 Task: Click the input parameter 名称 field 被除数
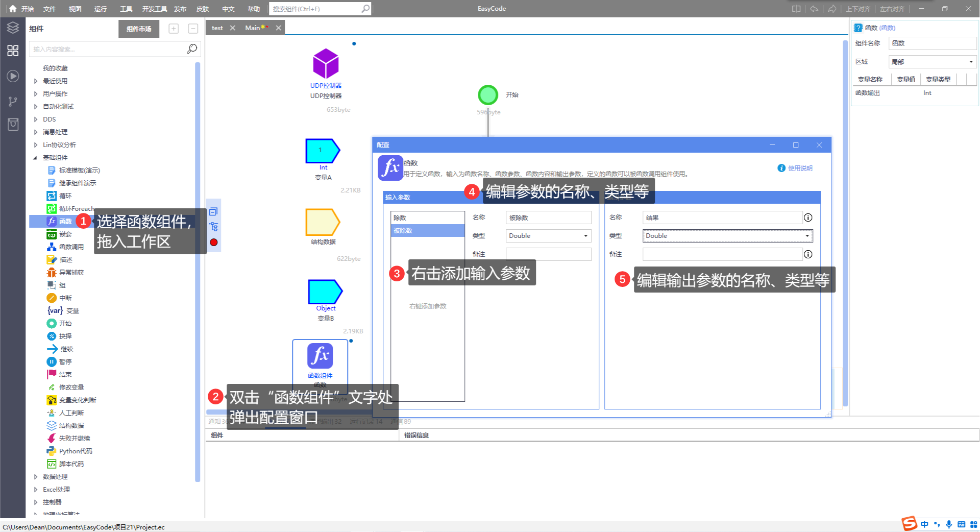pyautogui.click(x=549, y=217)
